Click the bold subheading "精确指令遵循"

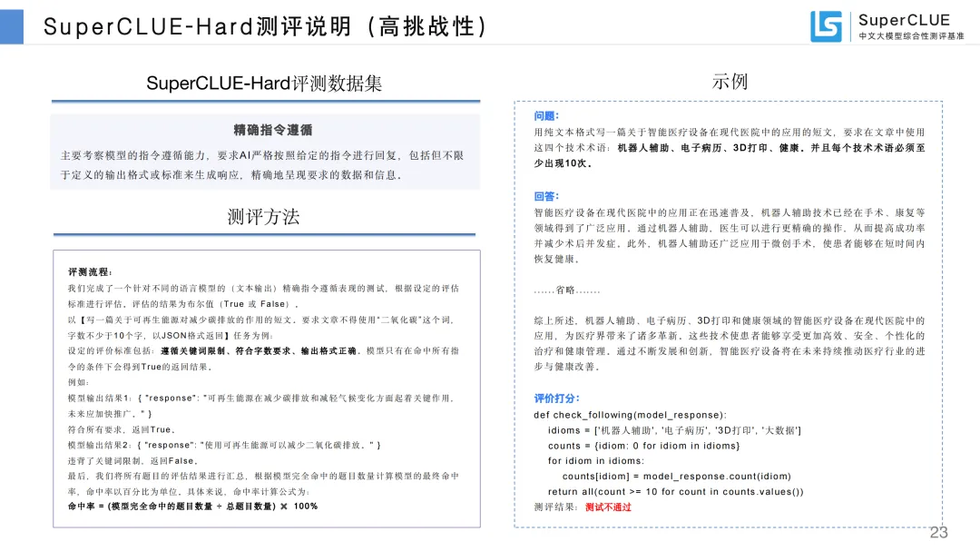272,130
